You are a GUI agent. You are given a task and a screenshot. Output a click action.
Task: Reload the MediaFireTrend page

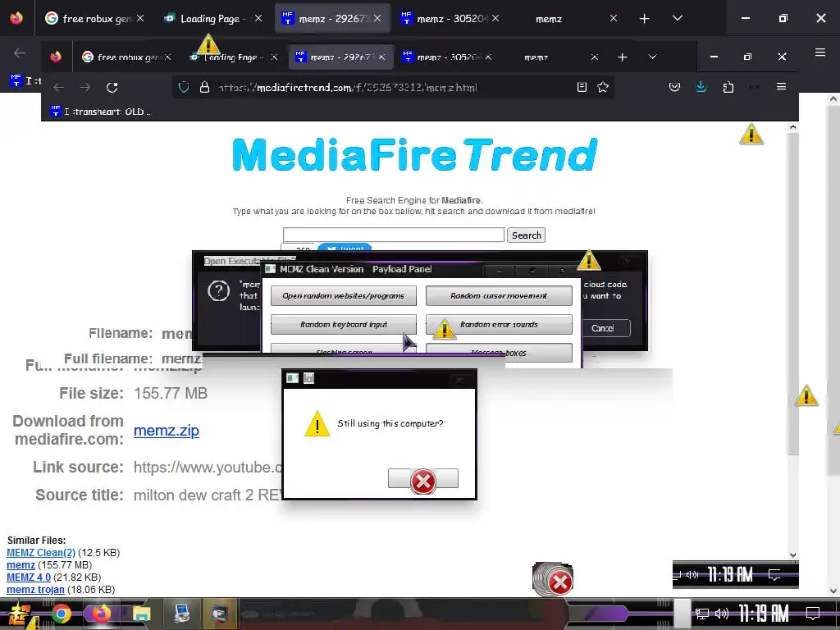tap(112, 87)
